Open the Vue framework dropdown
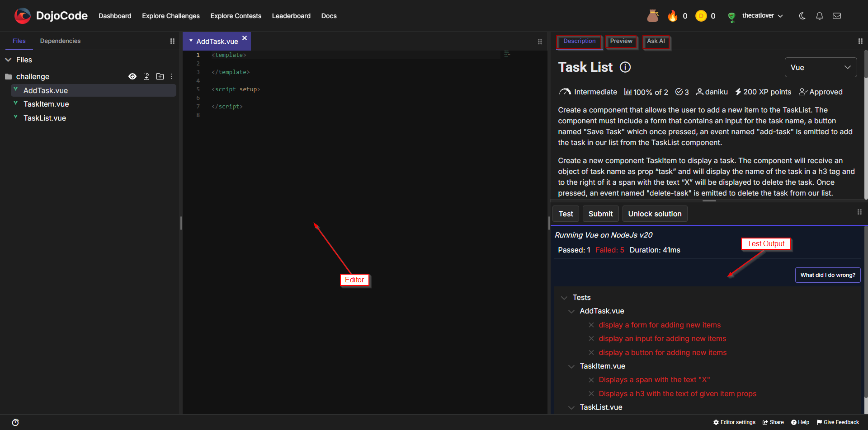868x430 pixels. tap(821, 67)
